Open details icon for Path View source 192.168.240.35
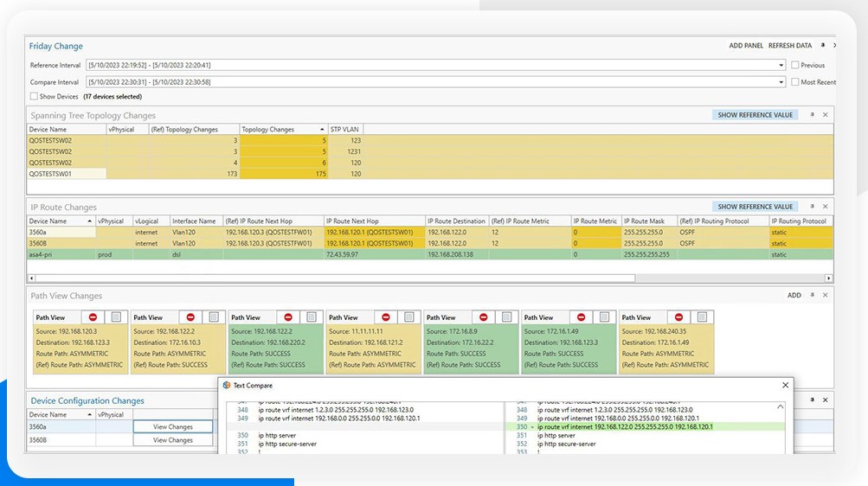This screenshot has width=868, height=486. click(702, 317)
